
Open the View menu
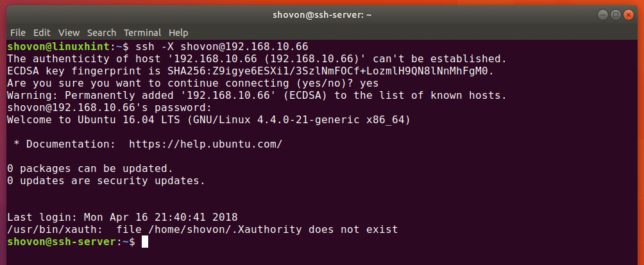pos(69,32)
